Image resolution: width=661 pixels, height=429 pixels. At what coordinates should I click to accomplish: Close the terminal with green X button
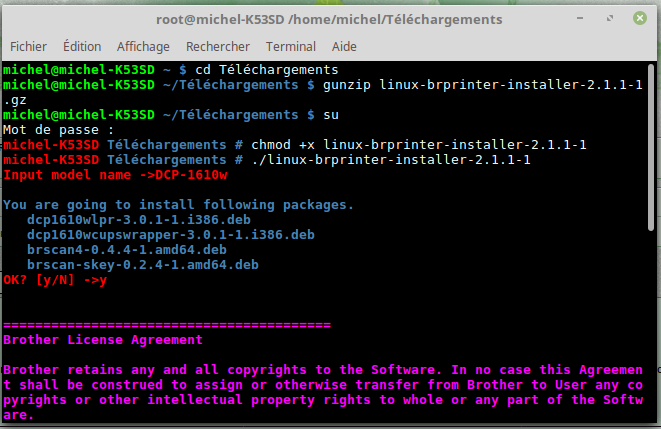[x=640, y=18]
